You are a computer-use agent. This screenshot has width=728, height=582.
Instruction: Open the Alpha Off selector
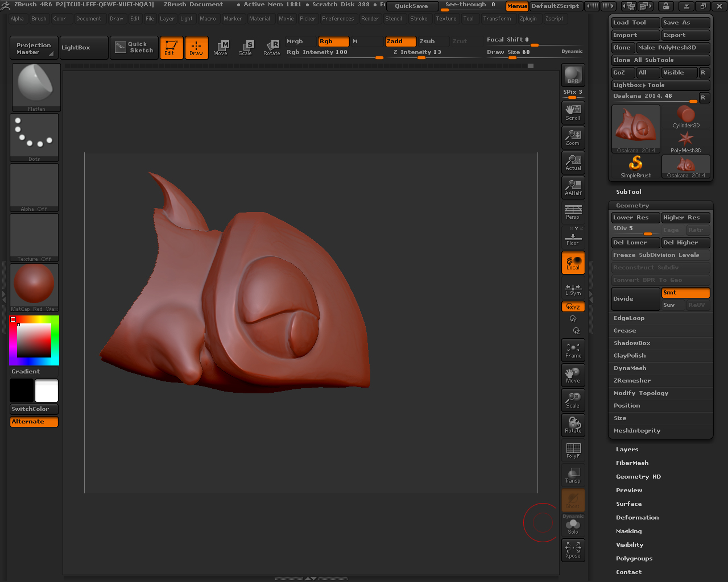coord(34,188)
